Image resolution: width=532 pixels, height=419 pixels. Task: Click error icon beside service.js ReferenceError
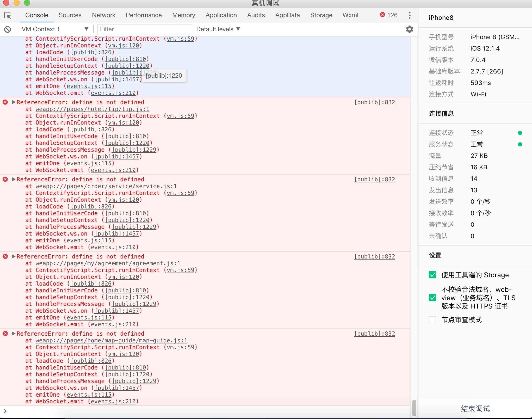[x=5, y=179]
